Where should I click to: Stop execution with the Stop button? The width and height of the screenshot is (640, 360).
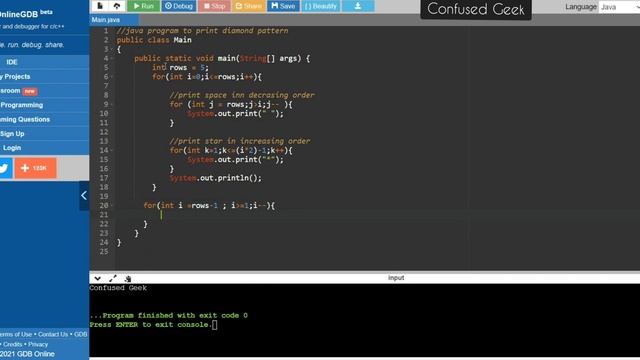click(214, 6)
